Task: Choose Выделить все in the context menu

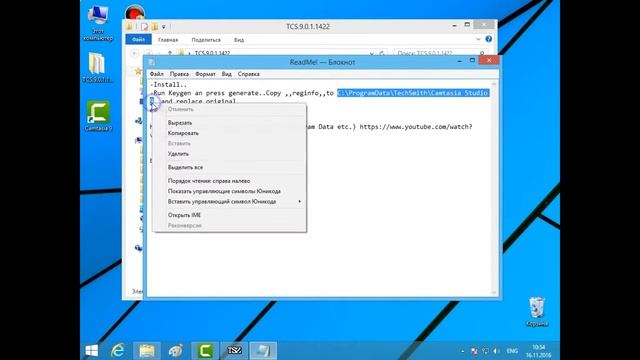Action: (x=229, y=167)
